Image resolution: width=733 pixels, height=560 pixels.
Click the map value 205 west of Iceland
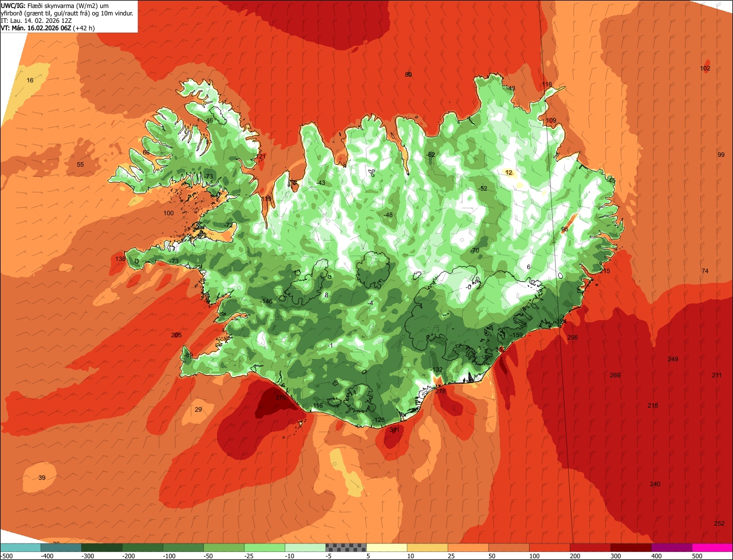click(176, 335)
